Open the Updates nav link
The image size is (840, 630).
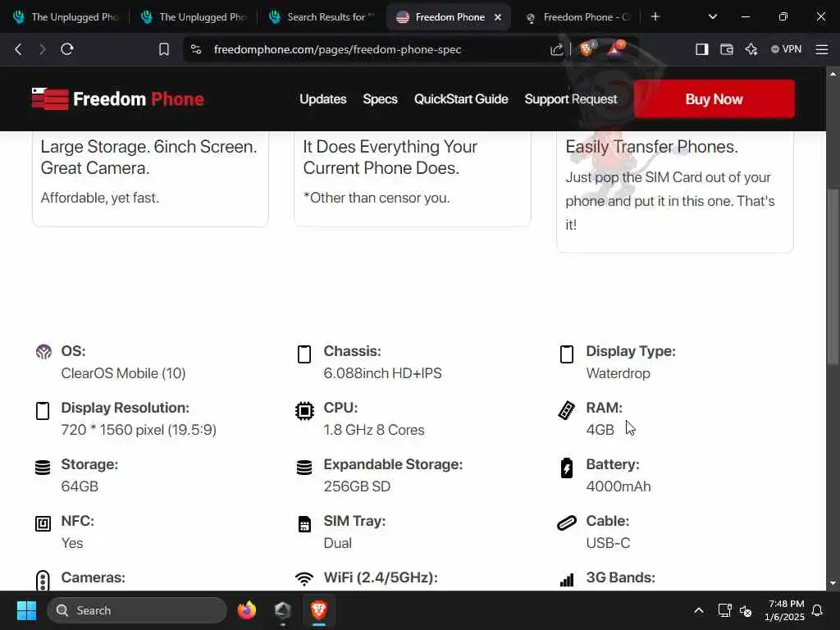pos(322,99)
